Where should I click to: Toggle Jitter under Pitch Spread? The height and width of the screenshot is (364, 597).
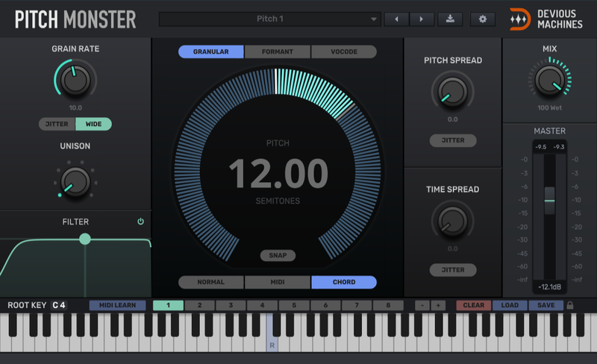pyautogui.click(x=453, y=140)
